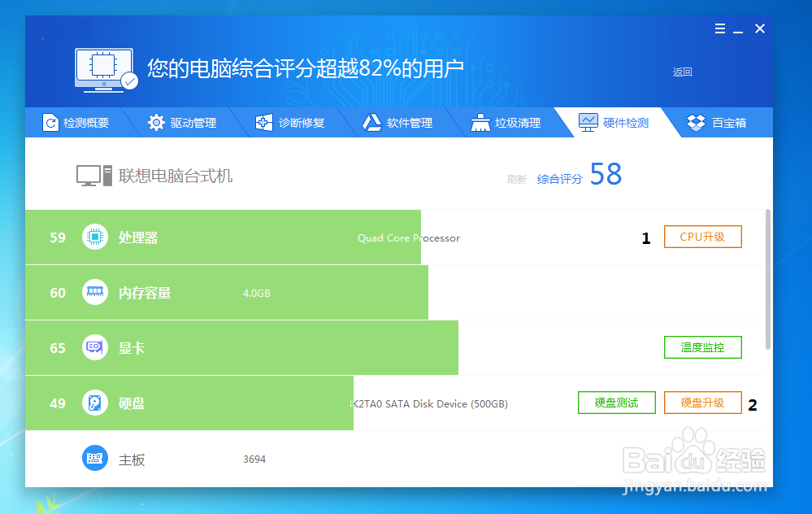
Task: Open the 检测概要 tab
Action: tap(76, 123)
